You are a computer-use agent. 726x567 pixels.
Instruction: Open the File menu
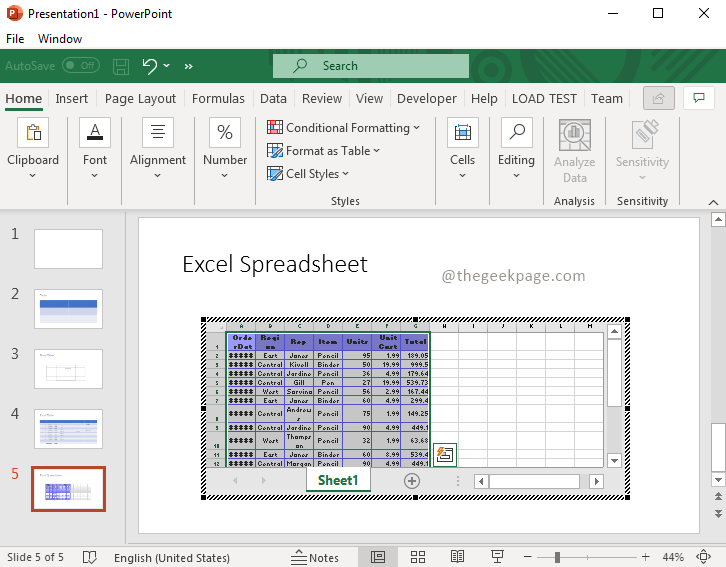point(15,39)
